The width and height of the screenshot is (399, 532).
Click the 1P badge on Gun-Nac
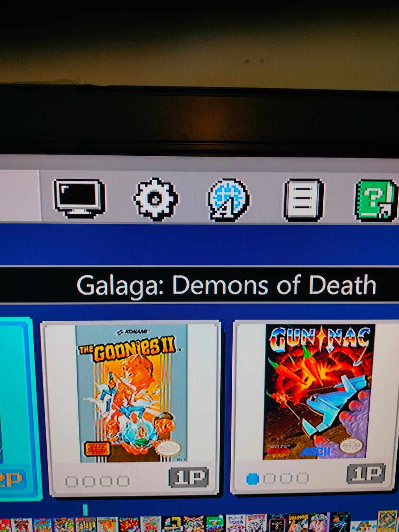pos(366,473)
